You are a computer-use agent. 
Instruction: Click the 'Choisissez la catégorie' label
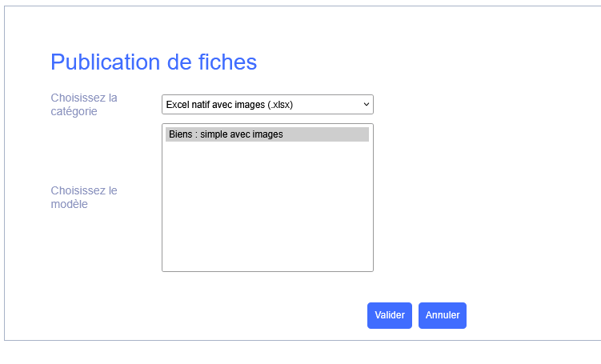point(84,105)
